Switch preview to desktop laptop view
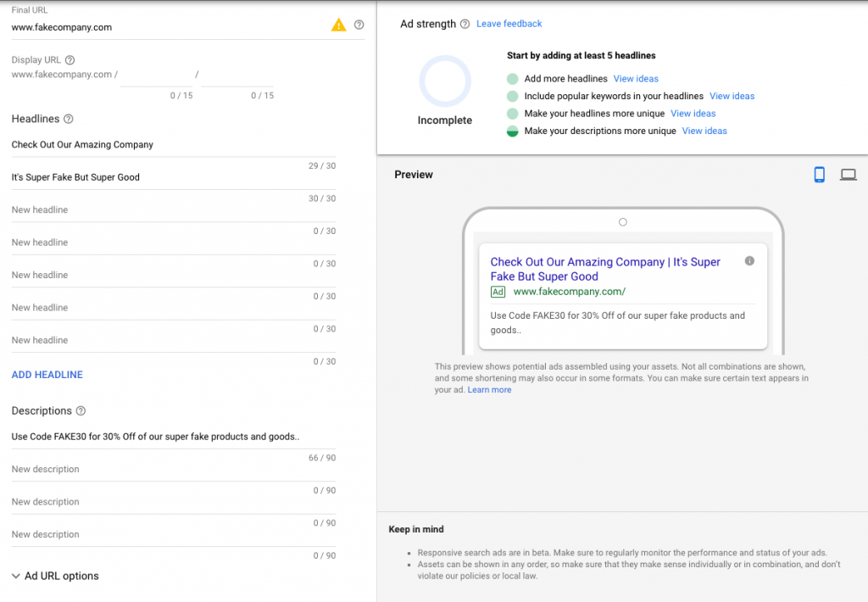 click(x=848, y=175)
